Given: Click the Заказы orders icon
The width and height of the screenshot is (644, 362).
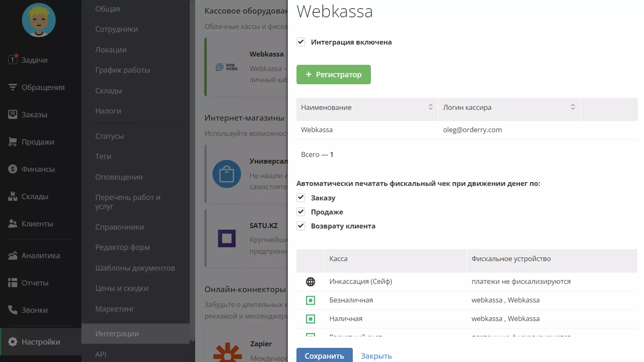Looking at the screenshot, I should tap(13, 114).
